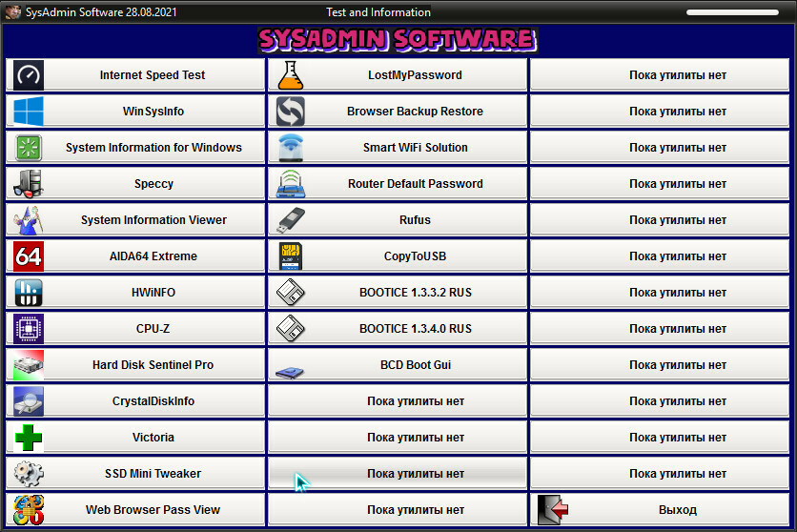This screenshot has width=797, height=532.
Task: Click the floppy icon for BOOTICE 1.3.3.2 RUS
Action: tap(291, 293)
